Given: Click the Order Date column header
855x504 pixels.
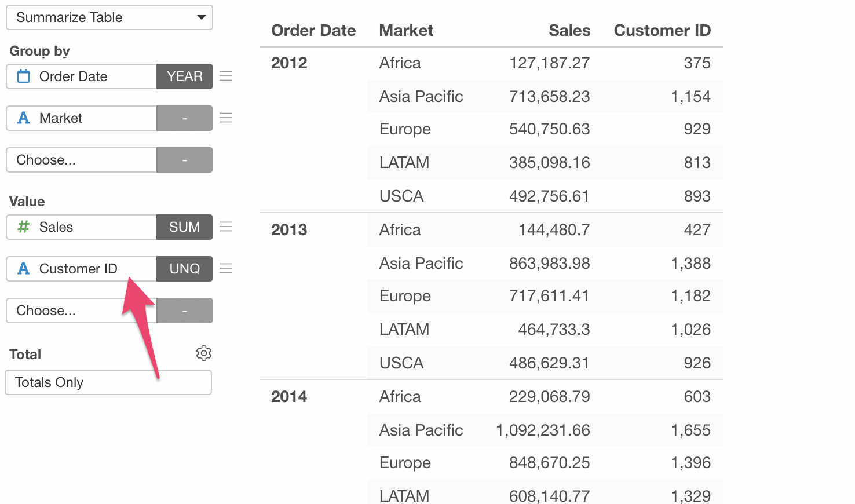Looking at the screenshot, I should (x=313, y=31).
